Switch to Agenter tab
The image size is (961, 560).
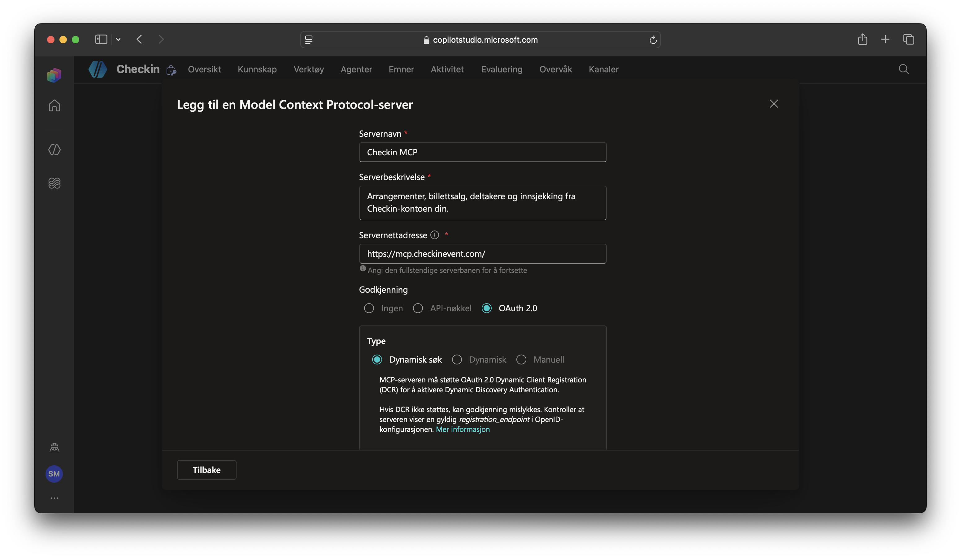pos(356,69)
